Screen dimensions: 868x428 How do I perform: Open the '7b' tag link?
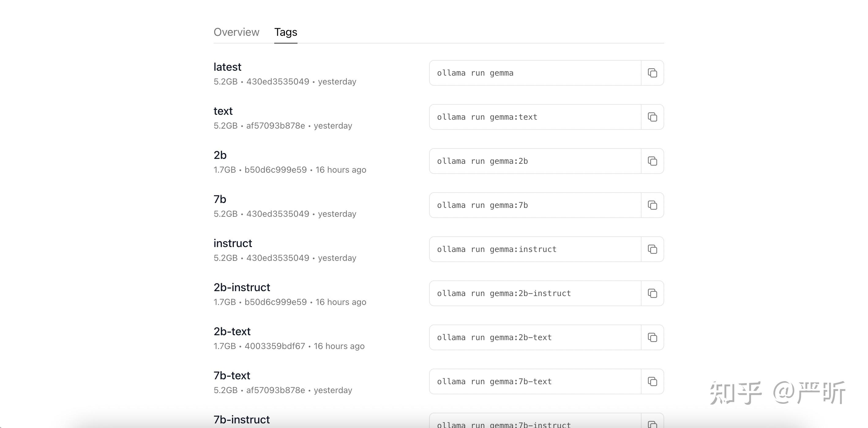(x=220, y=200)
